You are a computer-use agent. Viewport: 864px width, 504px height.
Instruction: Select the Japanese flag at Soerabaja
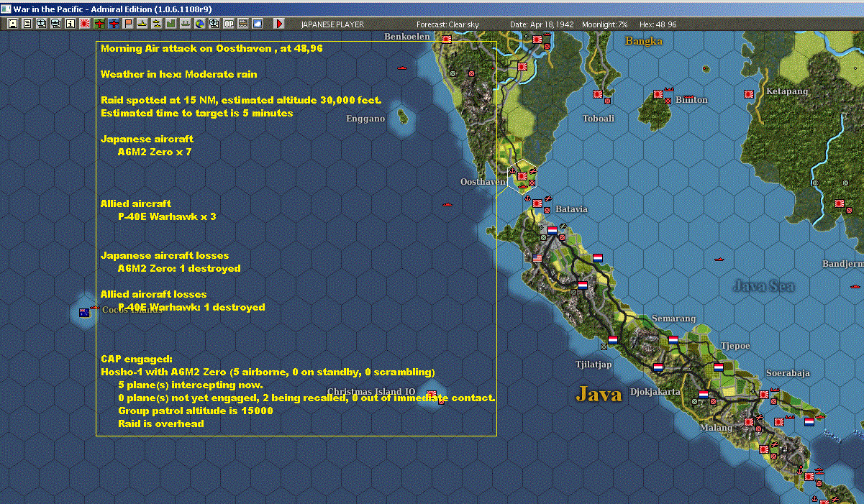(764, 394)
